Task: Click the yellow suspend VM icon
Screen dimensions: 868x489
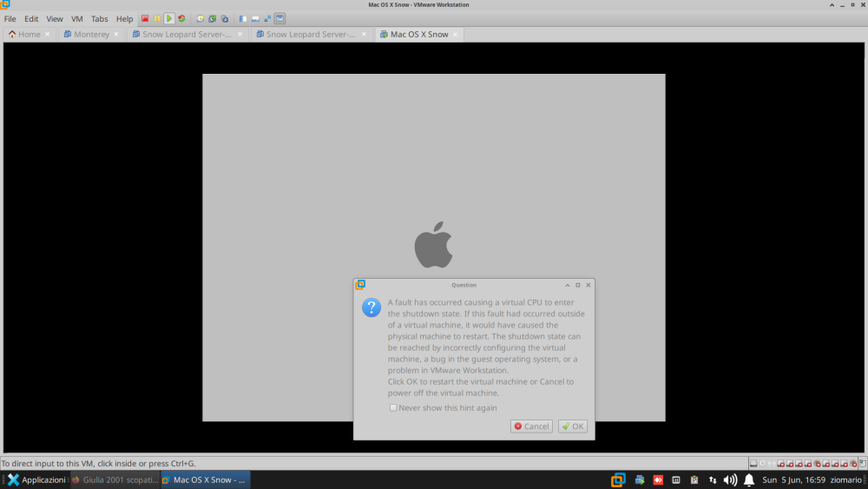Action: point(157,18)
